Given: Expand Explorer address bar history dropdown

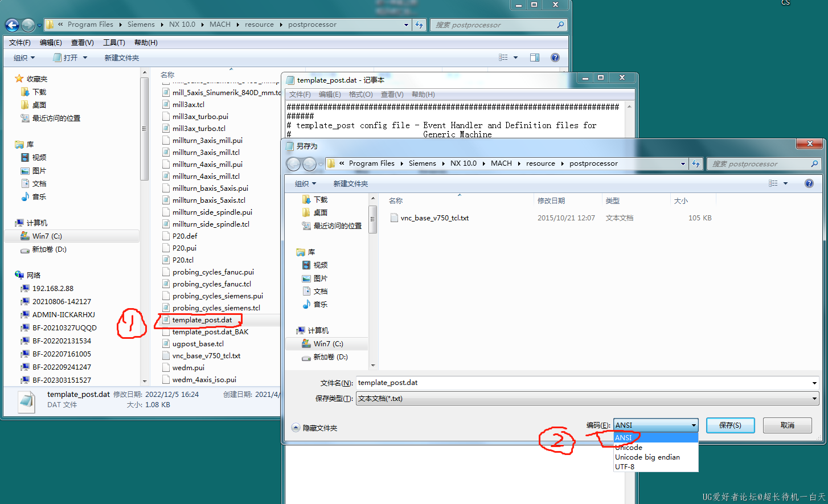Looking at the screenshot, I should (x=406, y=24).
